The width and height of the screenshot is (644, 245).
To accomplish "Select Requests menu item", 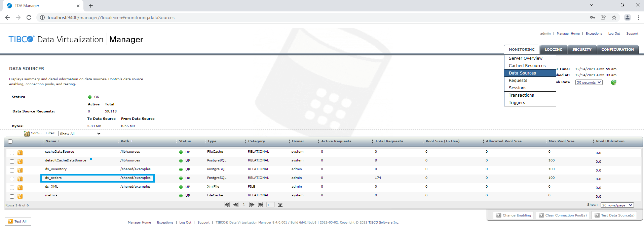I will point(530,80).
